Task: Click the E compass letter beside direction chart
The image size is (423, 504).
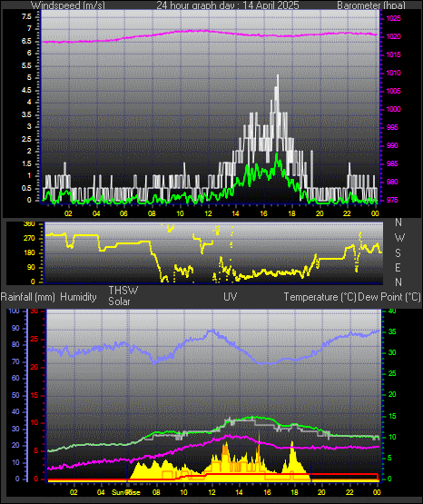Action: (x=398, y=267)
